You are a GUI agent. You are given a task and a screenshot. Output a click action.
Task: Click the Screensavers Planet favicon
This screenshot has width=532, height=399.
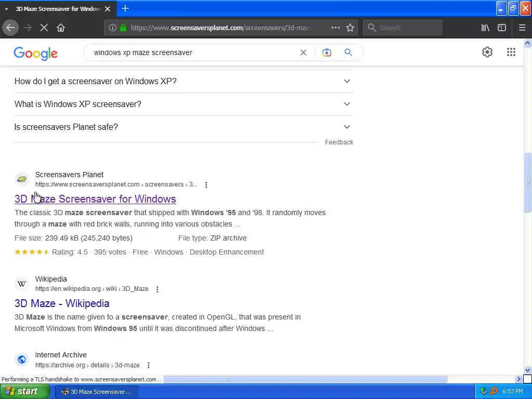(x=22, y=179)
